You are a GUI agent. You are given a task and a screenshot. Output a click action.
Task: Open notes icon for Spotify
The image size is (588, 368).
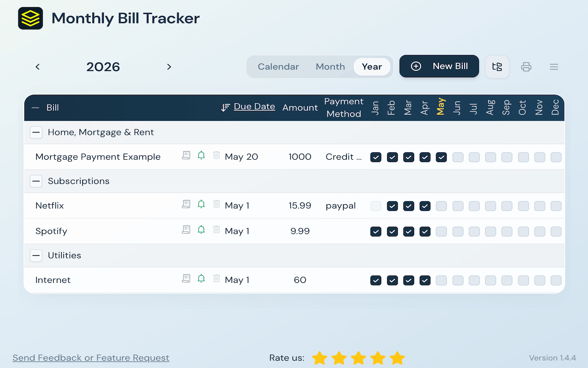(x=186, y=230)
